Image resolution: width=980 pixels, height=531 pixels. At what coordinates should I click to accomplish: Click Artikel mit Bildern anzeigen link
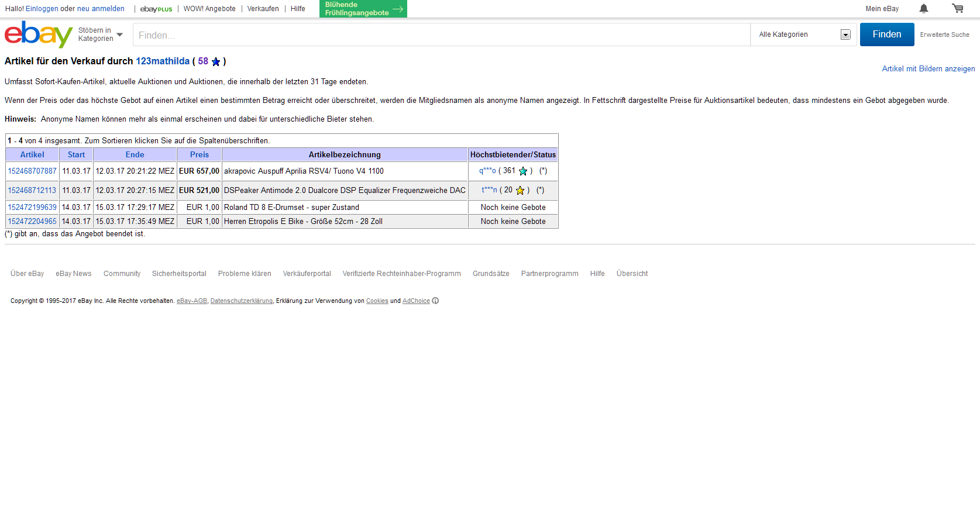(x=929, y=69)
